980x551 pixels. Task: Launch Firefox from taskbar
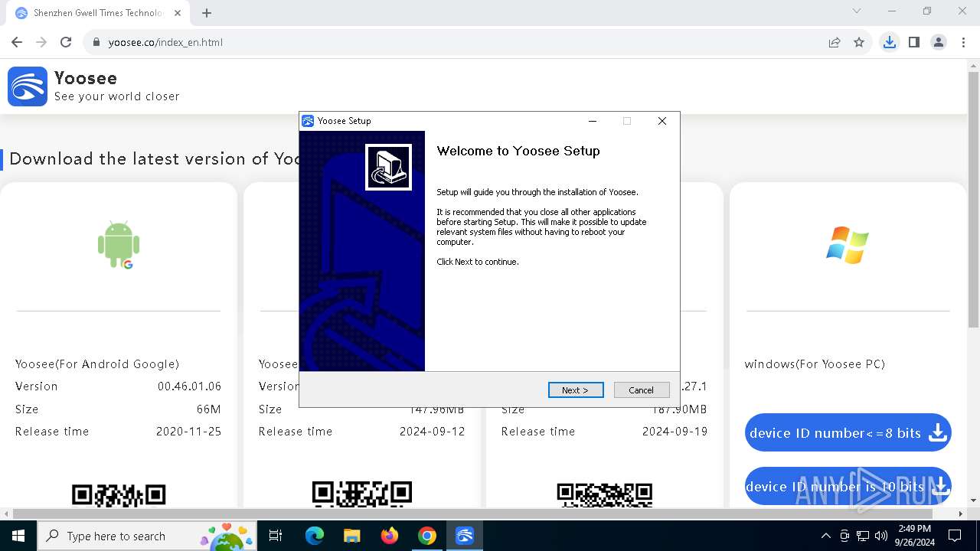tap(389, 536)
